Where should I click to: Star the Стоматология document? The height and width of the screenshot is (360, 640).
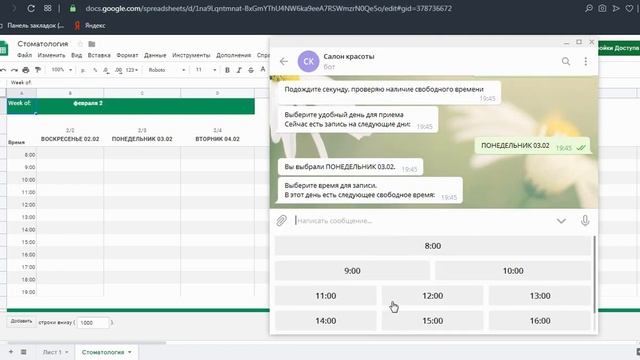[x=80, y=44]
